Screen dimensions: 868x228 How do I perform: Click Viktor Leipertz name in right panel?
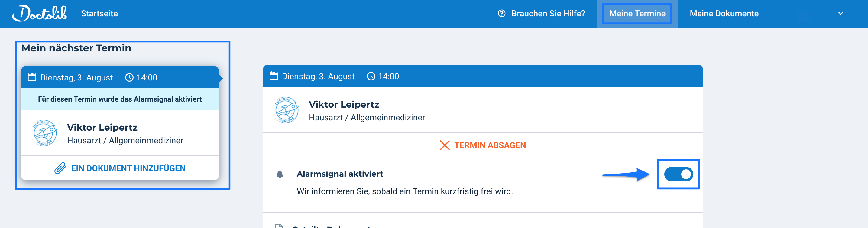(x=344, y=105)
